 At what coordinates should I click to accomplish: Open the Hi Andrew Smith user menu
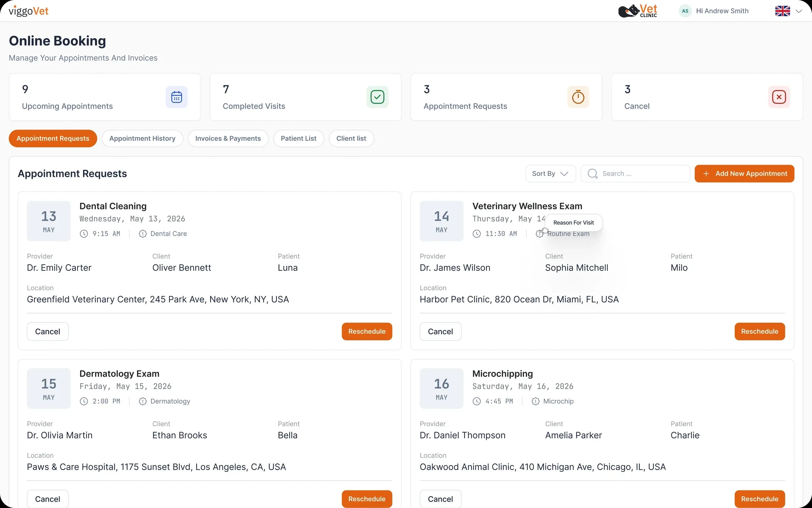click(x=722, y=11)
